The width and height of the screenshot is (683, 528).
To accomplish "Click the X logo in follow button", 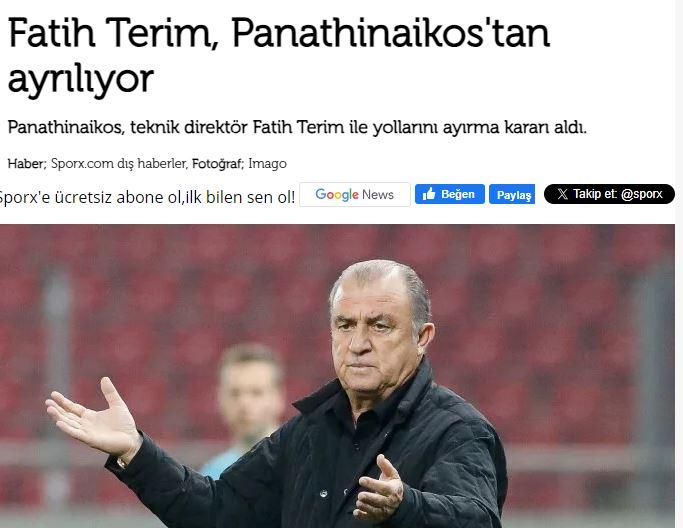I will (x=562, y=194).
